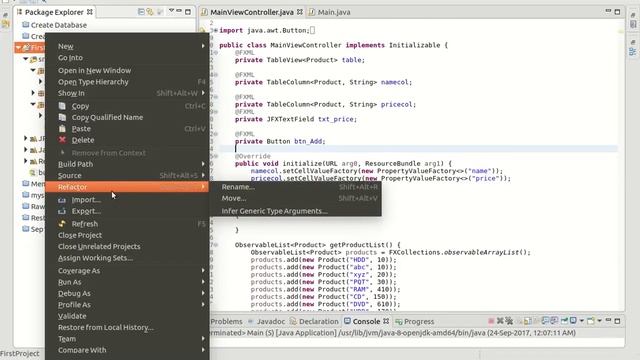
Task: Open Run As submenu
Action: tap(127, 282)
